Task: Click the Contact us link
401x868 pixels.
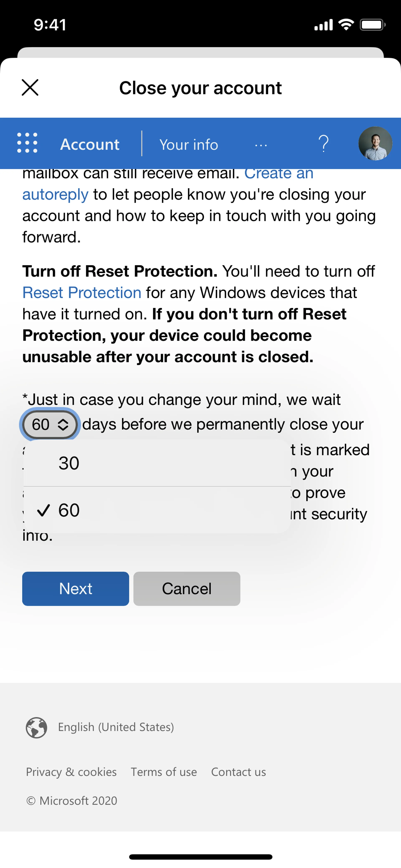Action: pos(238,772)
